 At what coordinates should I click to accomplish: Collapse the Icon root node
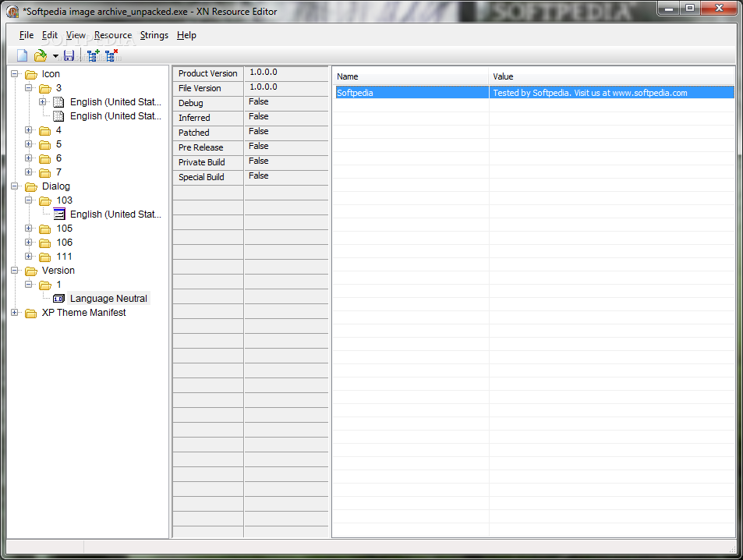click(x=15, y=74)
